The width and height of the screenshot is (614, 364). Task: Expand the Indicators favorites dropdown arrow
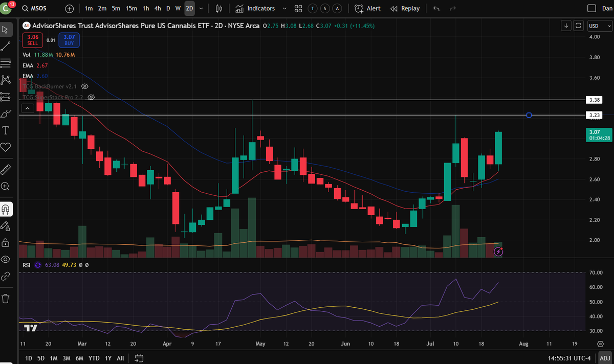pyautogui.click(x=284, y=8)
